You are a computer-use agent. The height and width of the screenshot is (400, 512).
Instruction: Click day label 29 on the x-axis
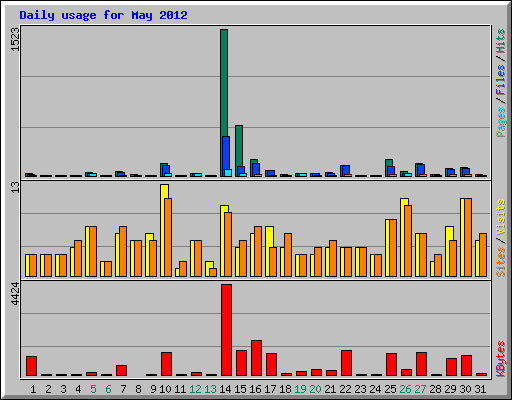tap(450, 389)
